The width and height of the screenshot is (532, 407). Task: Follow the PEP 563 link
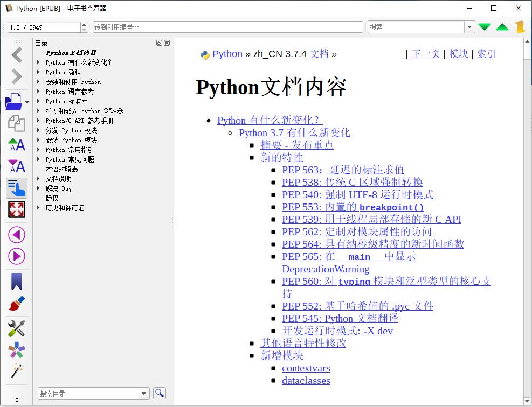tap(343, 170)
